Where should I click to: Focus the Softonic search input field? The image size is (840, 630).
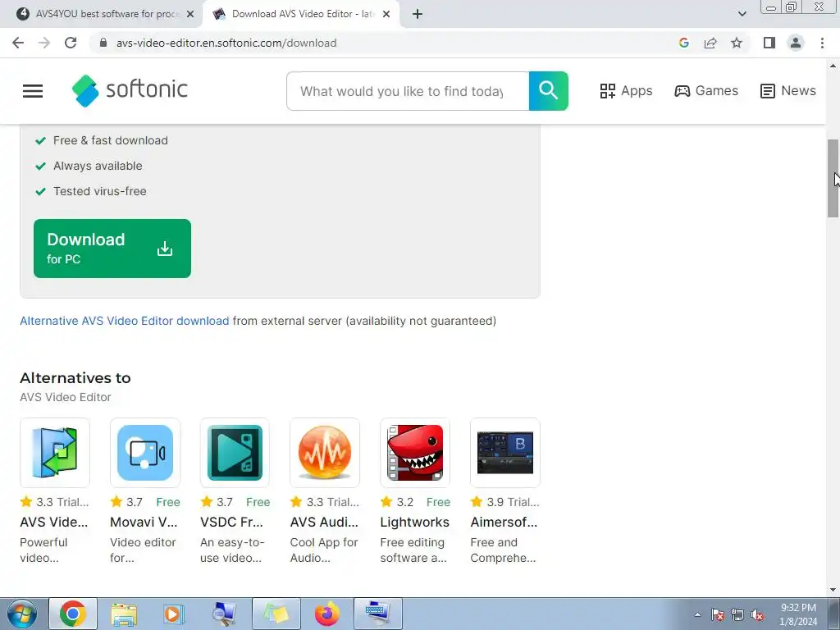pos(408,91)
